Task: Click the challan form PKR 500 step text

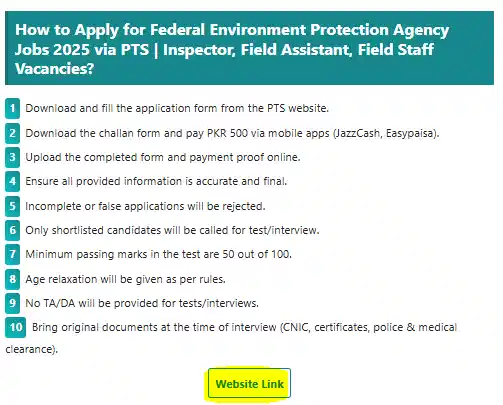Action: [232, 133]
